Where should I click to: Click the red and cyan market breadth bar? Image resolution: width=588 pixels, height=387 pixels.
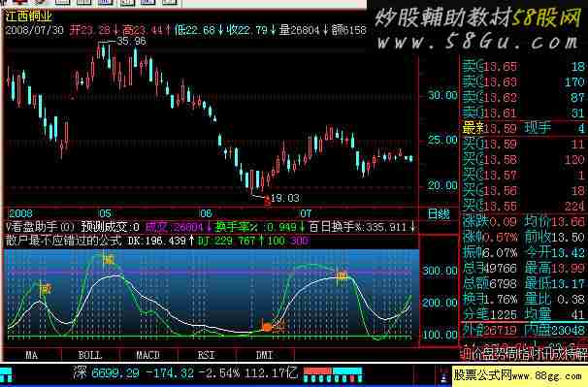point(333,374)
